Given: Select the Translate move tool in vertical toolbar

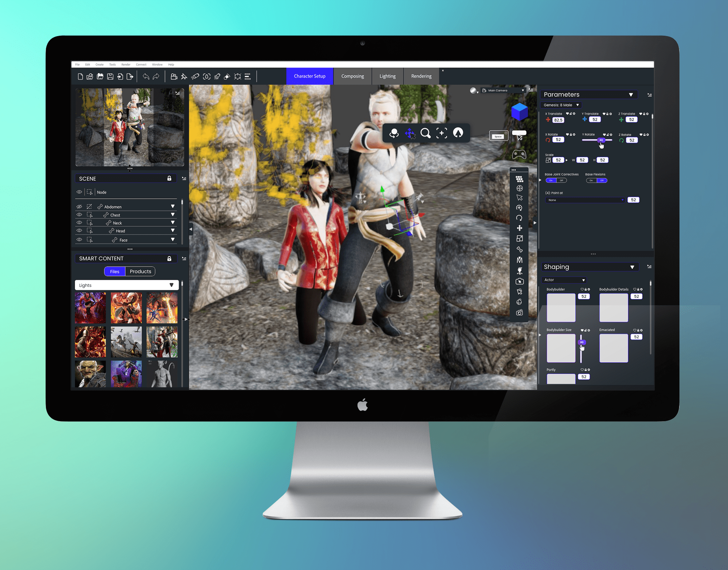Looking at the screenshot, I should (x=520, y=228).
